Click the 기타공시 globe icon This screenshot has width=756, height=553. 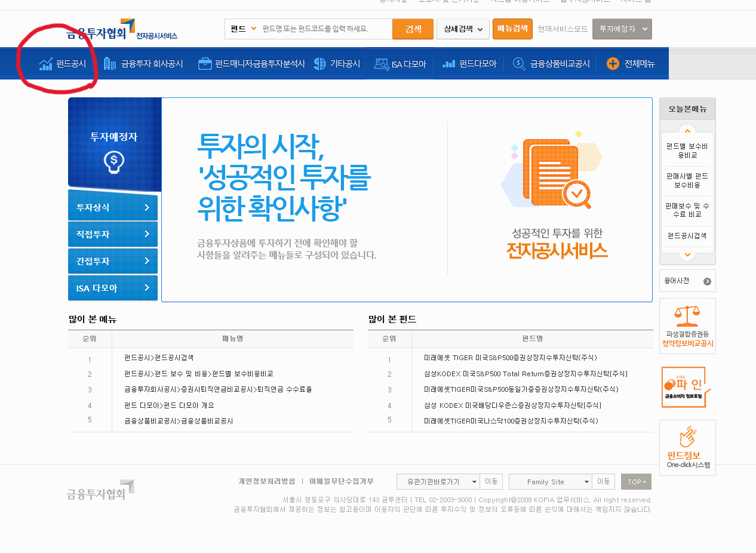point(319,63)
